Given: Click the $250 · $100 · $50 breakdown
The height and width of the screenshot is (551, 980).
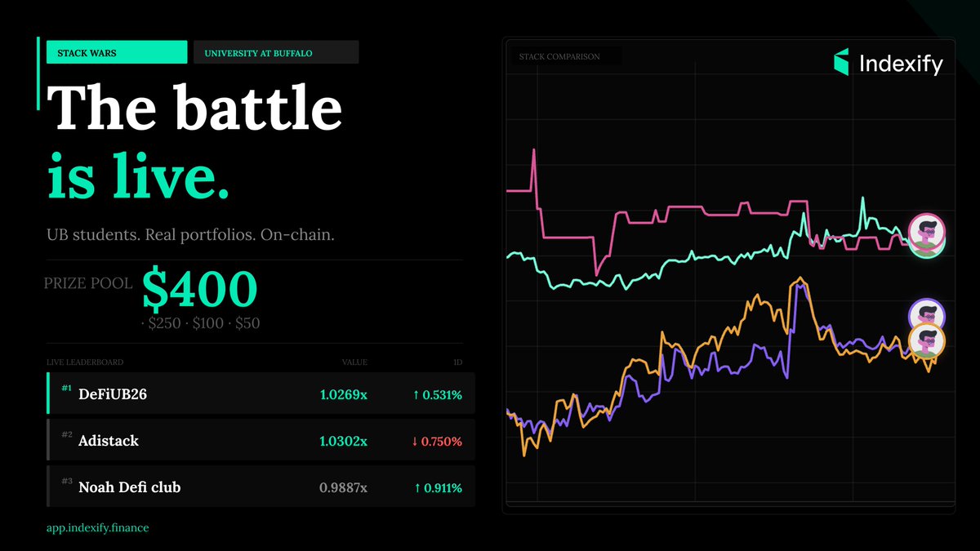Looking at the screenshot, I should (x=201, y=323).
